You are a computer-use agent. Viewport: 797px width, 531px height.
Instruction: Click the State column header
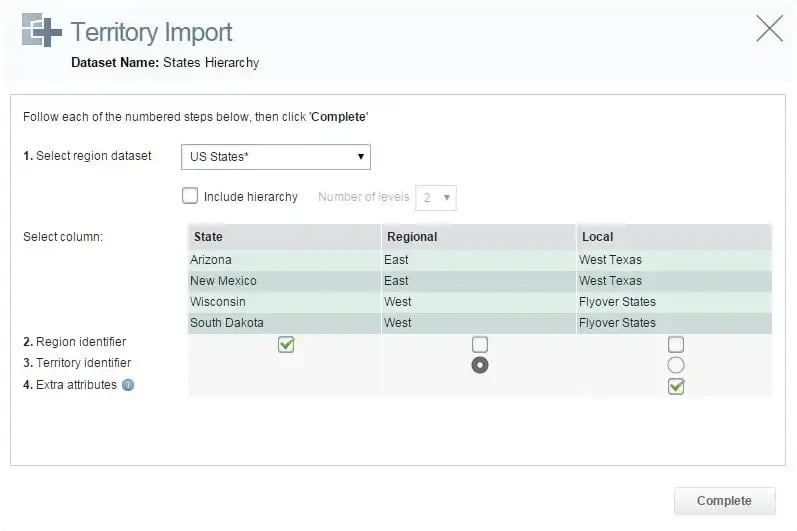coord(285,237)
